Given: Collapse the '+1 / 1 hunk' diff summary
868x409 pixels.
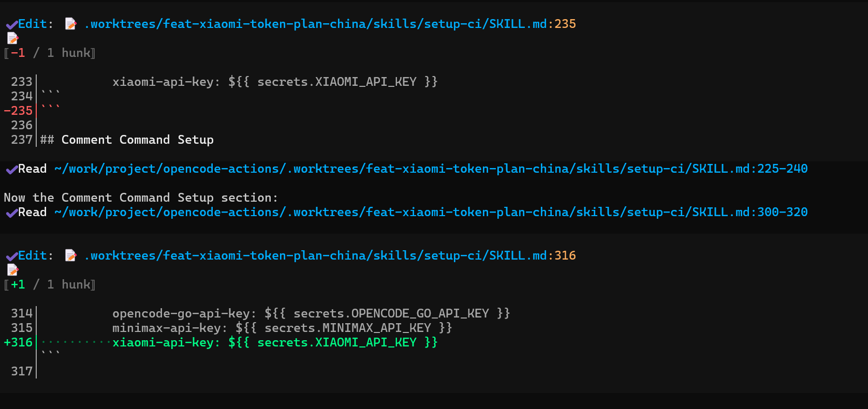Looking at the screenshot, I should click(50, 284).
